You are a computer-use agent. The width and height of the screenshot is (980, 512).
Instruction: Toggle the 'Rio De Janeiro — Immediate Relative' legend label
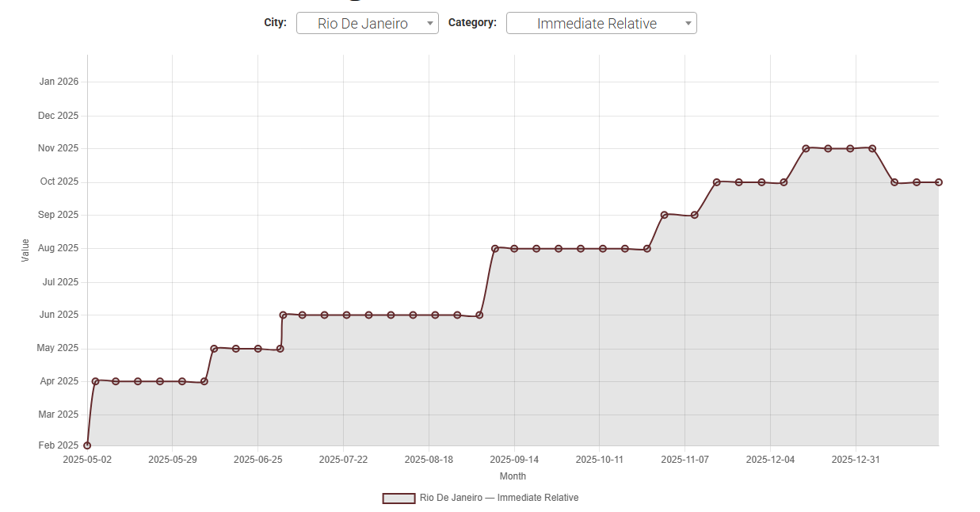point(499,499)
